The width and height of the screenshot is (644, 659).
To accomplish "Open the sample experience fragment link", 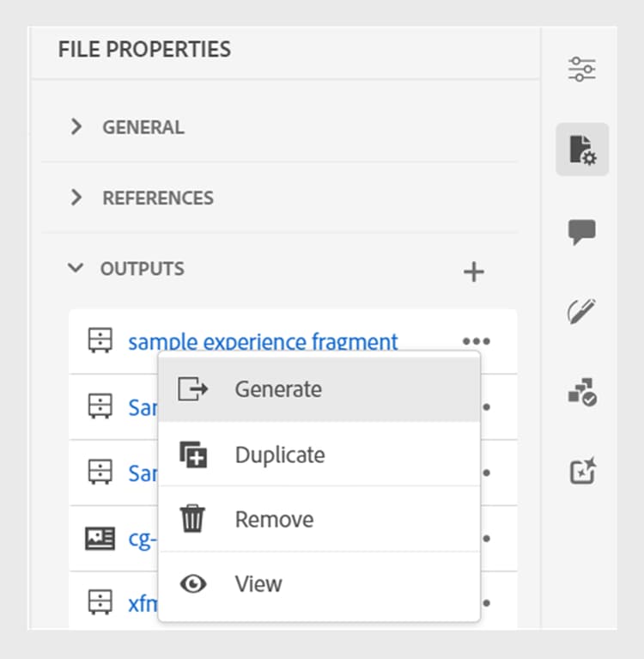I will (263, 342).
